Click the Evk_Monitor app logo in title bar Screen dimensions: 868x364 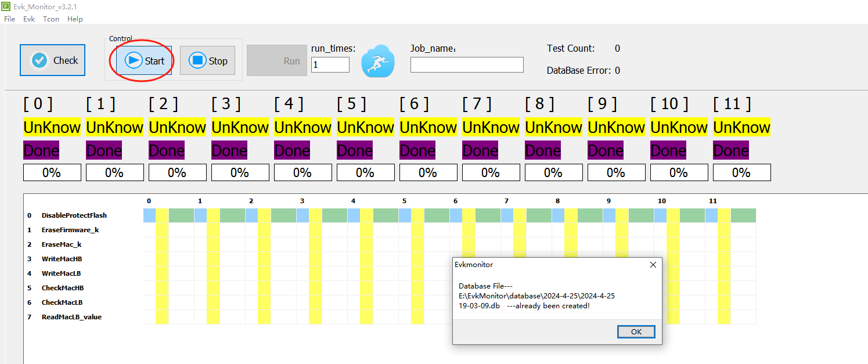(x=6, y=6)
